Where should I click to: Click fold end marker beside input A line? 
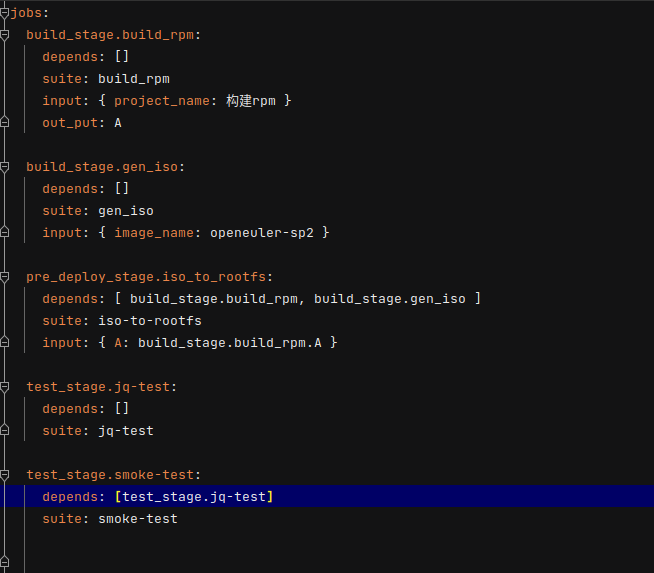[x=5, y=342]
